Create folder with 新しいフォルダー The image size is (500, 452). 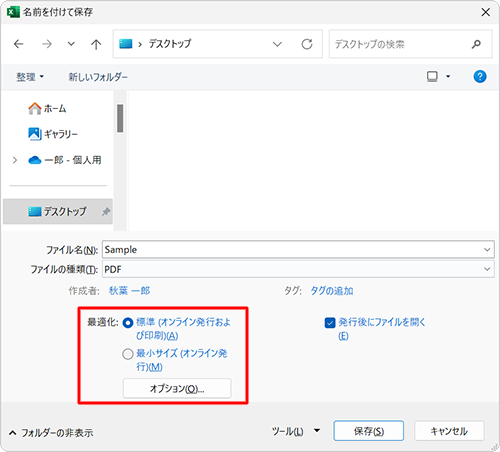pos(98,77)
